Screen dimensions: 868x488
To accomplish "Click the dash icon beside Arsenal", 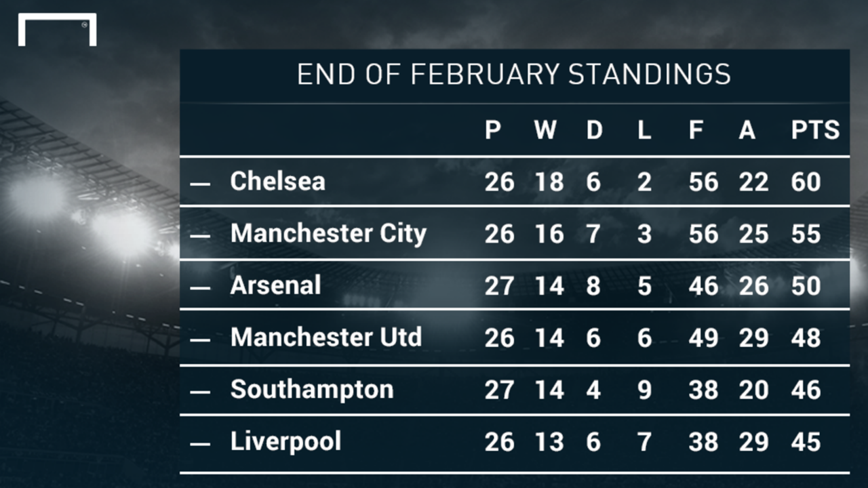I will (200, 287).
